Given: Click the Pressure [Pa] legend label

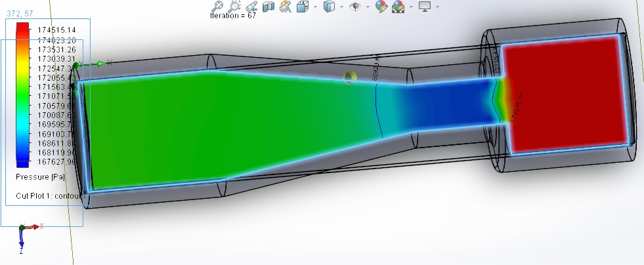Looking at the screenshot, I should pos(40,177).
